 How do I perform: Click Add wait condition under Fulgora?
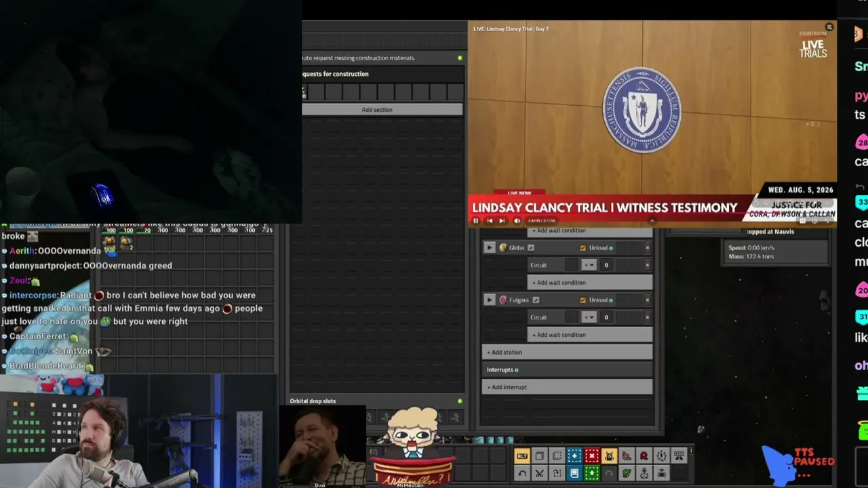590,335
